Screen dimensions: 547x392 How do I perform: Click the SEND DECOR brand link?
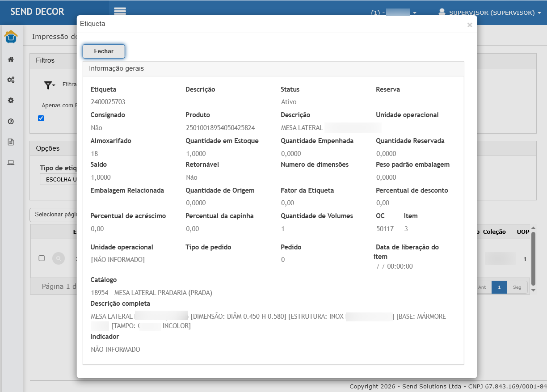[x=37, y=12]
